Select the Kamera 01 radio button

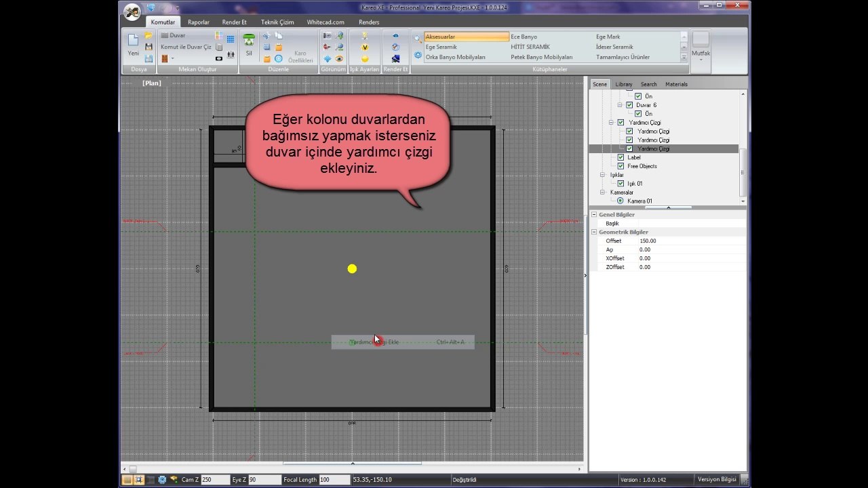point(620,201)
